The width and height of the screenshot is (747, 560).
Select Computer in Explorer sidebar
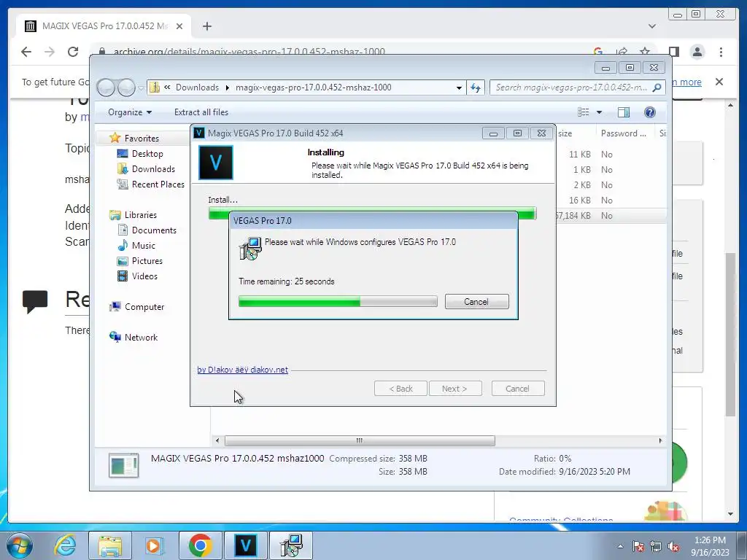click(144, 307)
